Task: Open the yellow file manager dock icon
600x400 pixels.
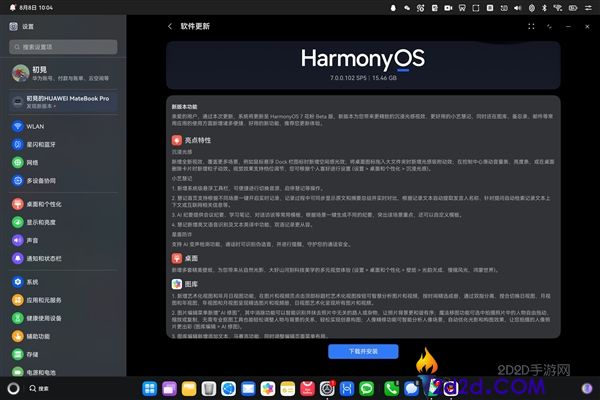Action: (189, 389)
